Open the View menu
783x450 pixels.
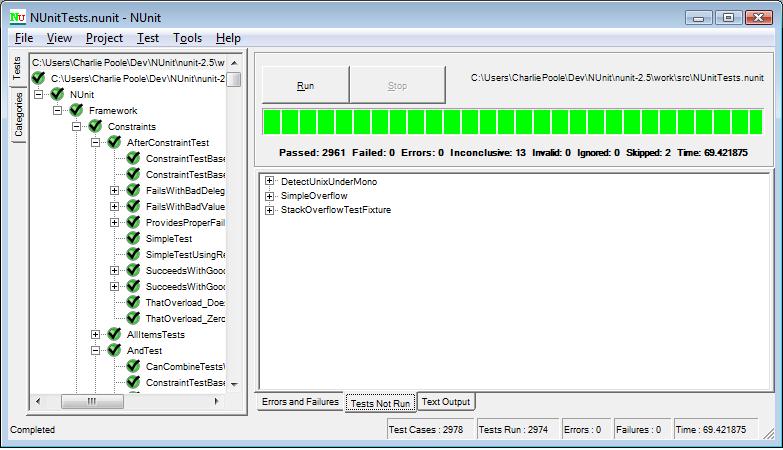59,38
